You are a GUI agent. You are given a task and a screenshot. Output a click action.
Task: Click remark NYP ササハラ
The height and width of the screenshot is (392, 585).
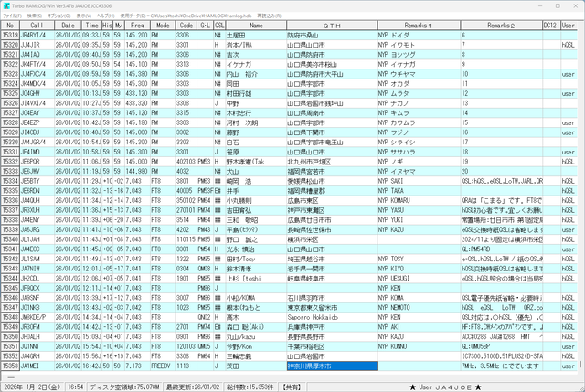[397, 152]
